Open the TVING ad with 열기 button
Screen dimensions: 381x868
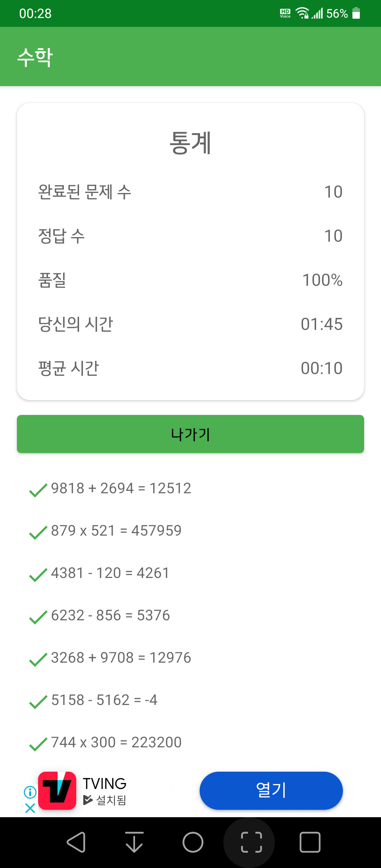pos(271,790)
